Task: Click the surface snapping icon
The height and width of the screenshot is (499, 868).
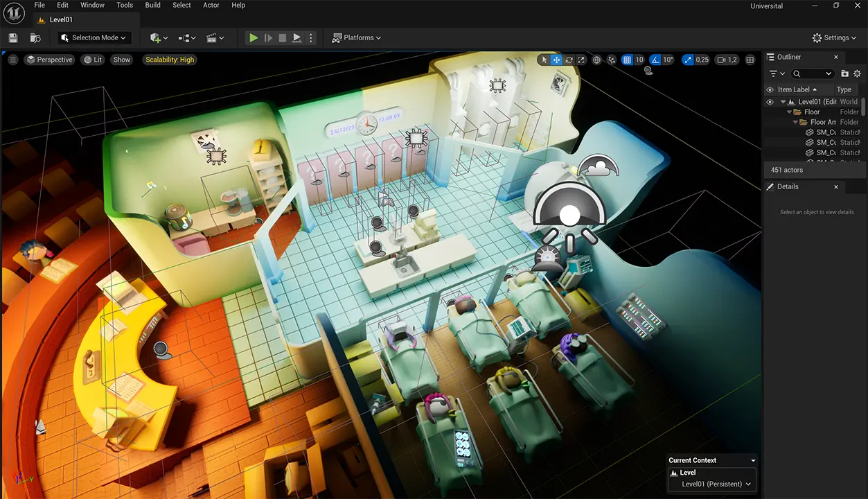Action: 612,60
